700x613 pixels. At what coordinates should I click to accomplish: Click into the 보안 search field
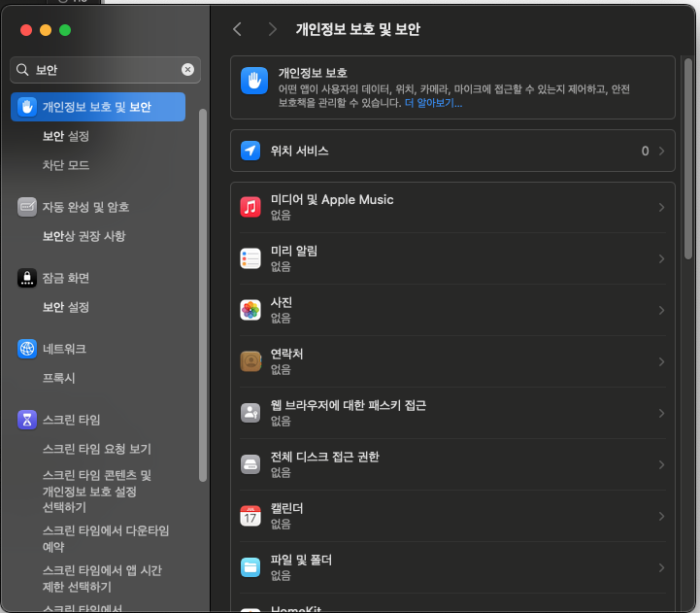(x=106, y=70)
